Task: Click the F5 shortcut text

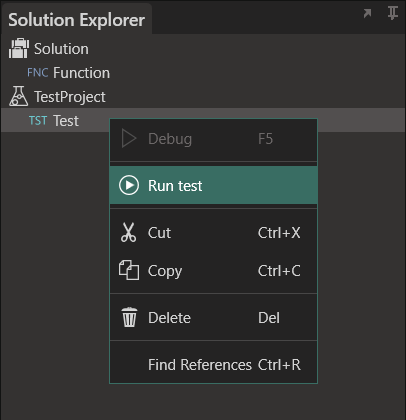Action: click(x=265, y=139)
